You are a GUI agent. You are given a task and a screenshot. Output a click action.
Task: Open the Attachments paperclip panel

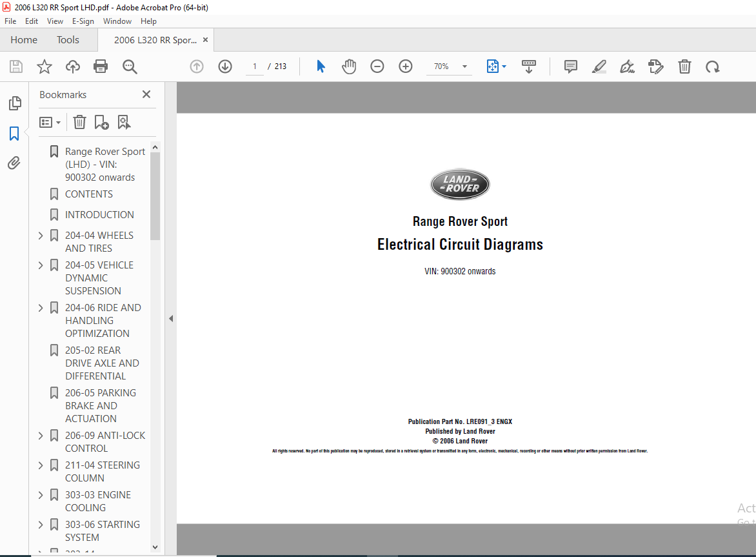[x=14, y=163]
